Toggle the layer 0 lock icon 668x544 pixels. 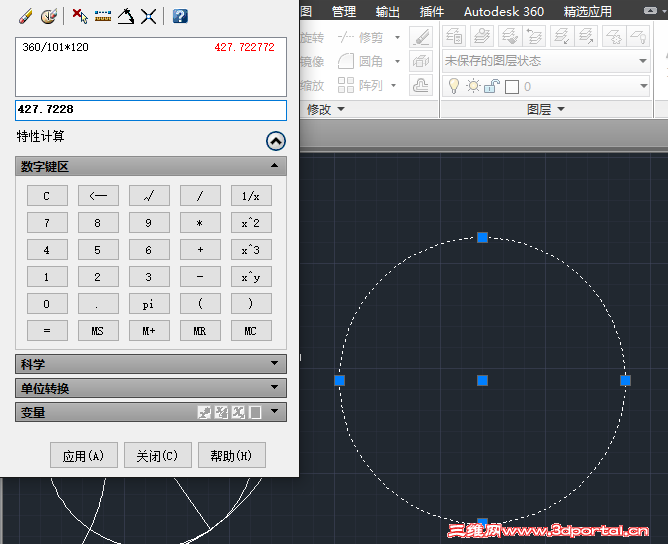[x=492, y=86]
